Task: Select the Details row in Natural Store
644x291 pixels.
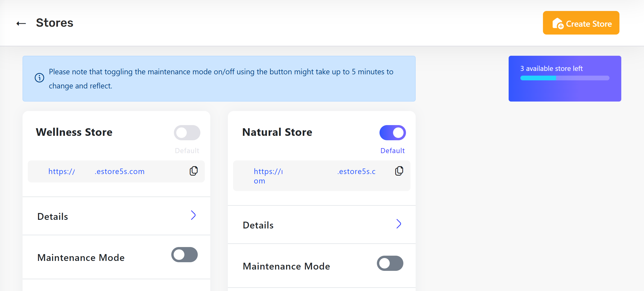Action: (322, 225)
